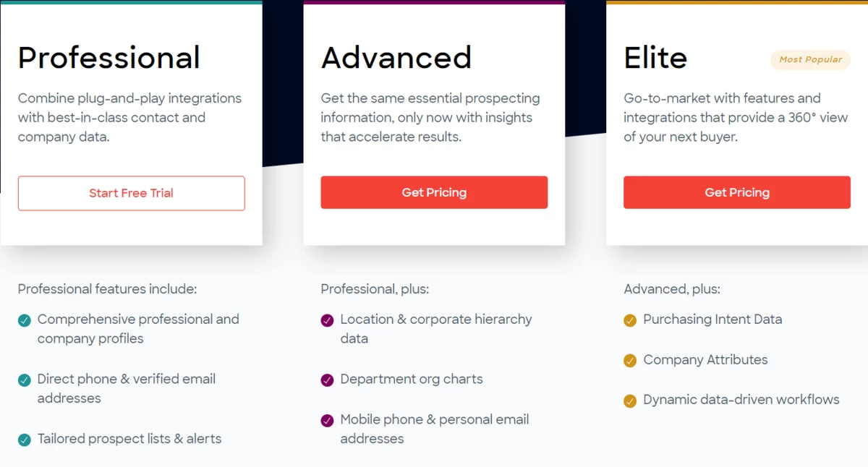This screenshot has width=868, height=467.
Task: Click Purchasing Intent Data feature text
Action: [712, 320]
